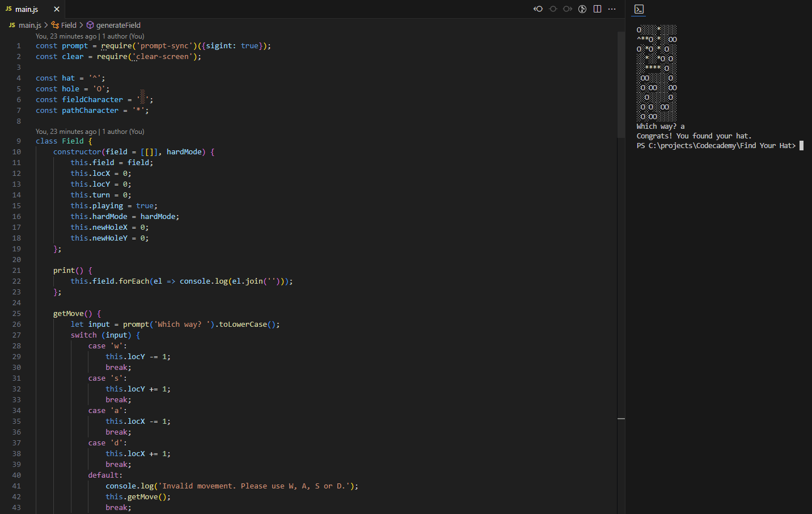The height and width of the screenshot is (514, 812).
Task: Click console.log on line 22
Action: [x=204, y=281]
